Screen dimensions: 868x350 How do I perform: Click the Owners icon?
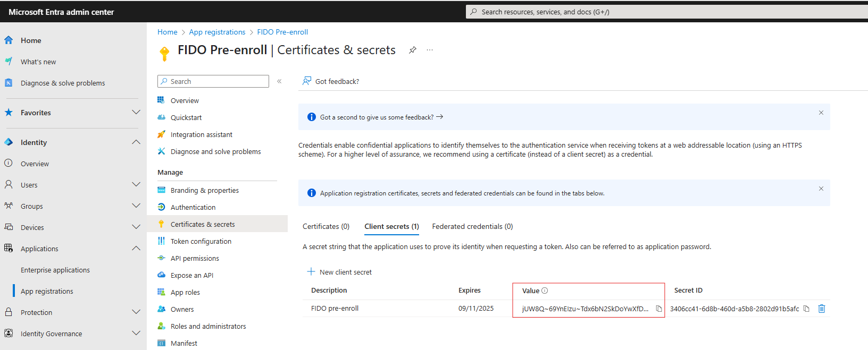[161, 309]
